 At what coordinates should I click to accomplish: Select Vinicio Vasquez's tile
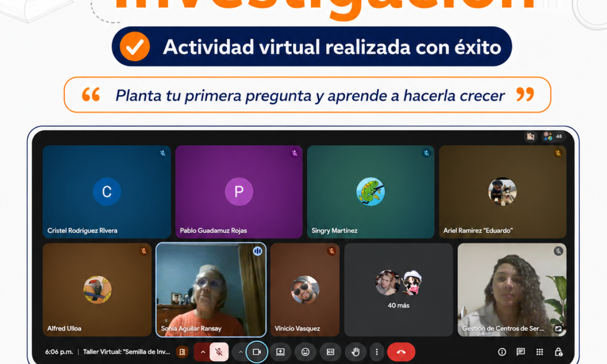tap(305, 290)
